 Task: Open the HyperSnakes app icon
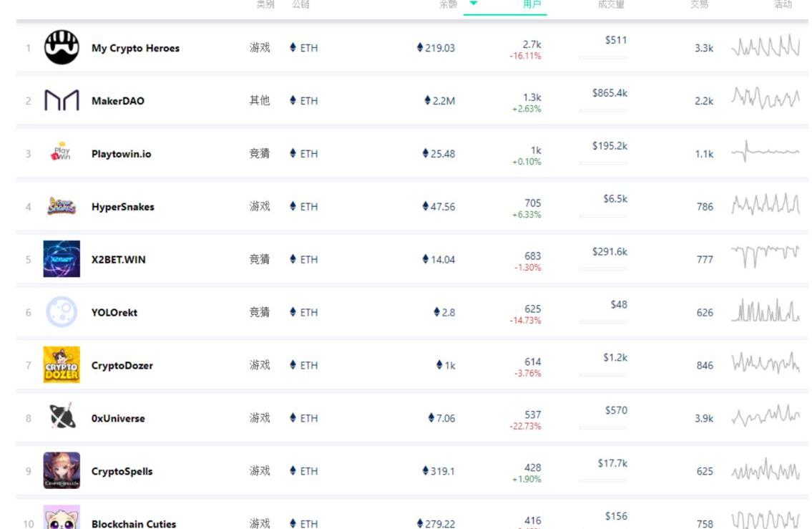pos(62,206)
